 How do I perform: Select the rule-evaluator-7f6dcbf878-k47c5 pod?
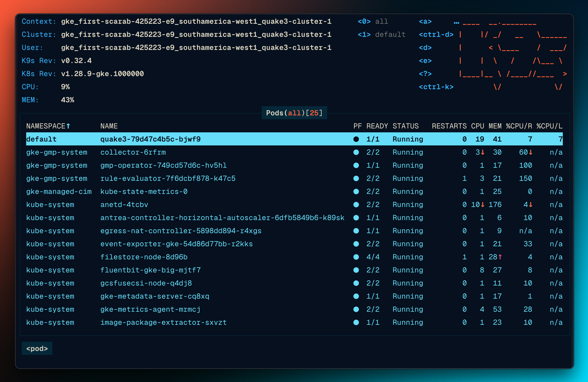pos(168,178)
